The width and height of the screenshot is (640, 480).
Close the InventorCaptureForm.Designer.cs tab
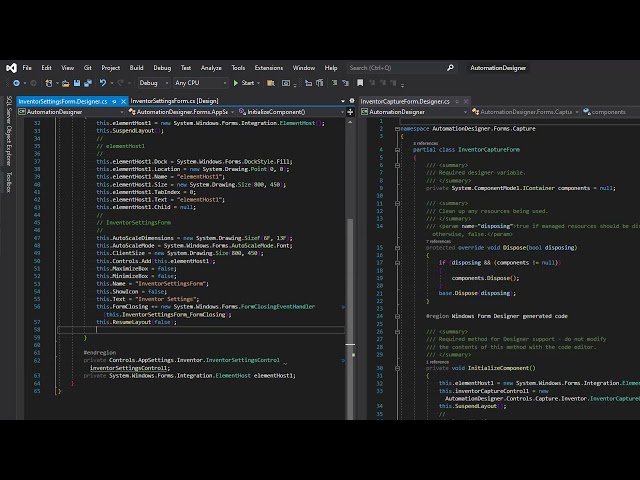(x=466, y=101)
